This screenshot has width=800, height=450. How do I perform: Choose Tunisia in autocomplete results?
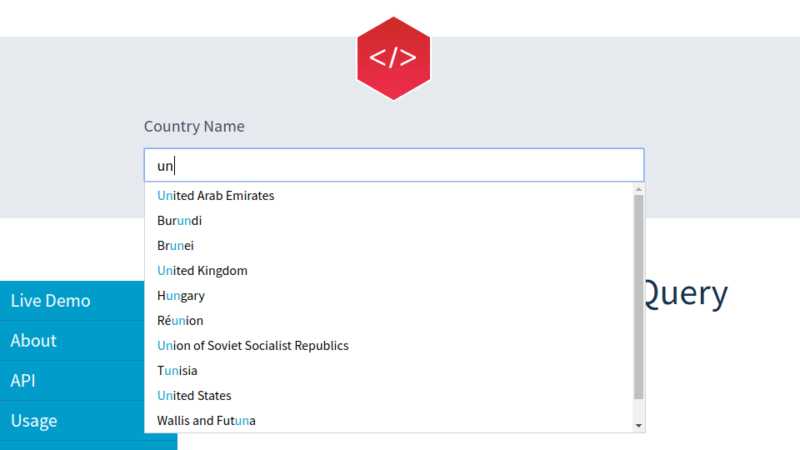(177, 371)
